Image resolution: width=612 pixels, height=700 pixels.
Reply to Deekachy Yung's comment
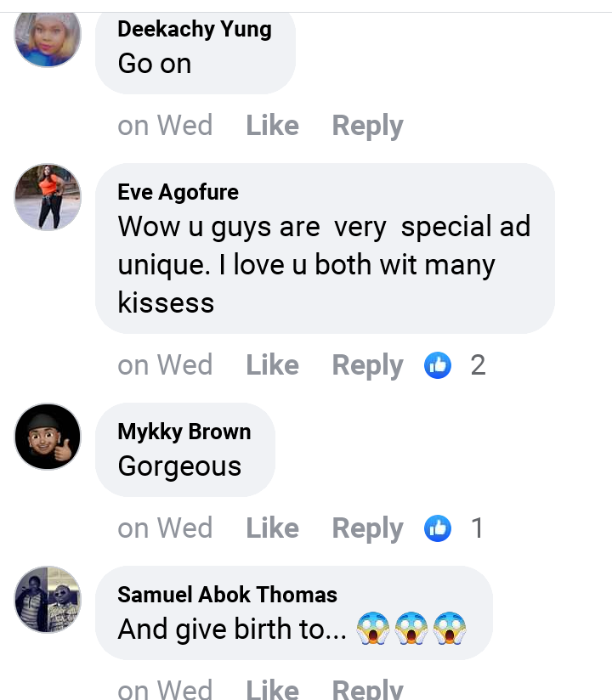pos(367,126)
